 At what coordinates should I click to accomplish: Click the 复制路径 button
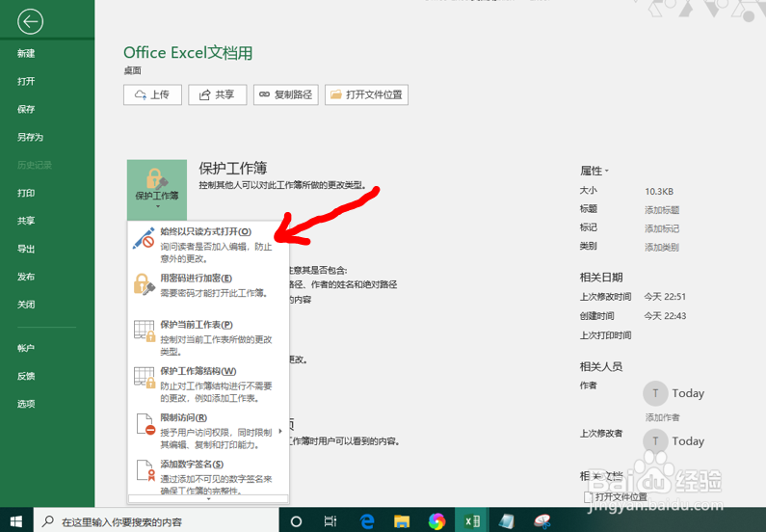coord(286,94)
